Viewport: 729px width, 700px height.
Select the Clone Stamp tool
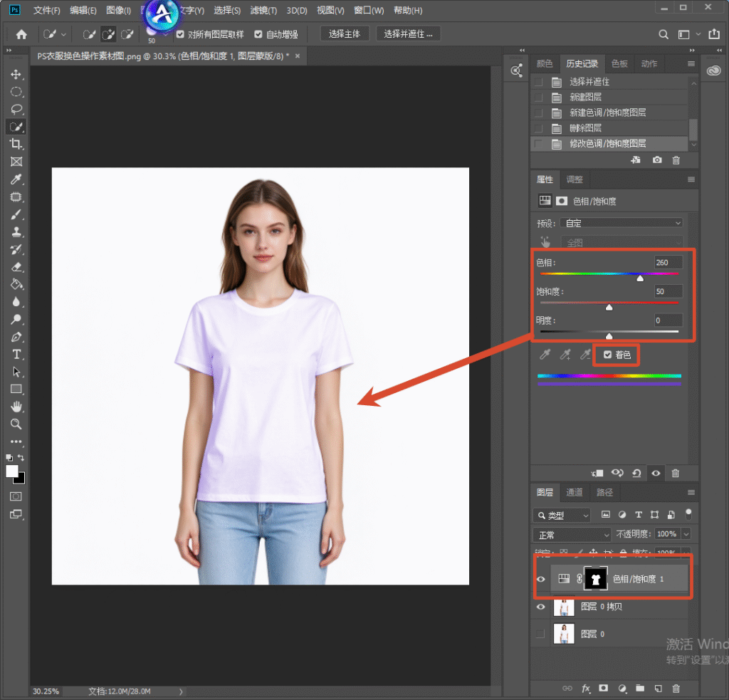[16, 231]
